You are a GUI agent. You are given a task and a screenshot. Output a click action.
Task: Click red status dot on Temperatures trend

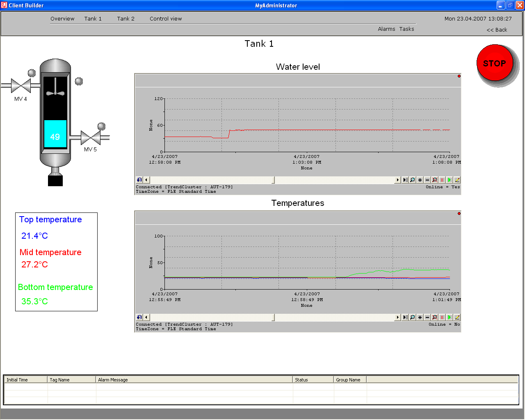(x=459, y=213)
